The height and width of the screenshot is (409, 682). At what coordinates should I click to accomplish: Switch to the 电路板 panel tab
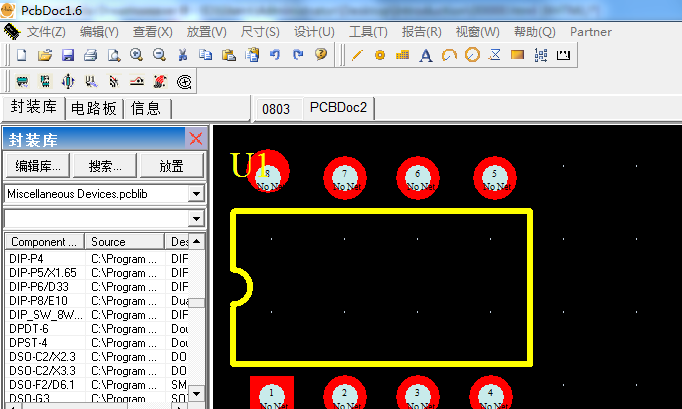pos(94,108)
